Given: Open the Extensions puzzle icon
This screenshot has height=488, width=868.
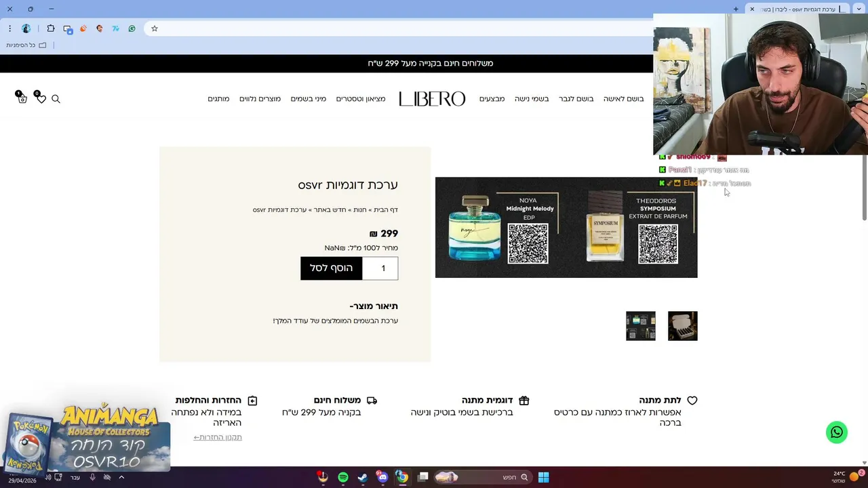Looking at the screenshot, I should [51, 28].
